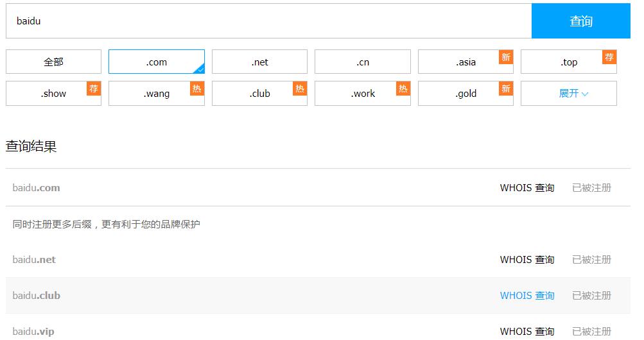The image size is (644, 340).
Task: Deselect the checked .com suffix option
Action: [x=156, y=62]
